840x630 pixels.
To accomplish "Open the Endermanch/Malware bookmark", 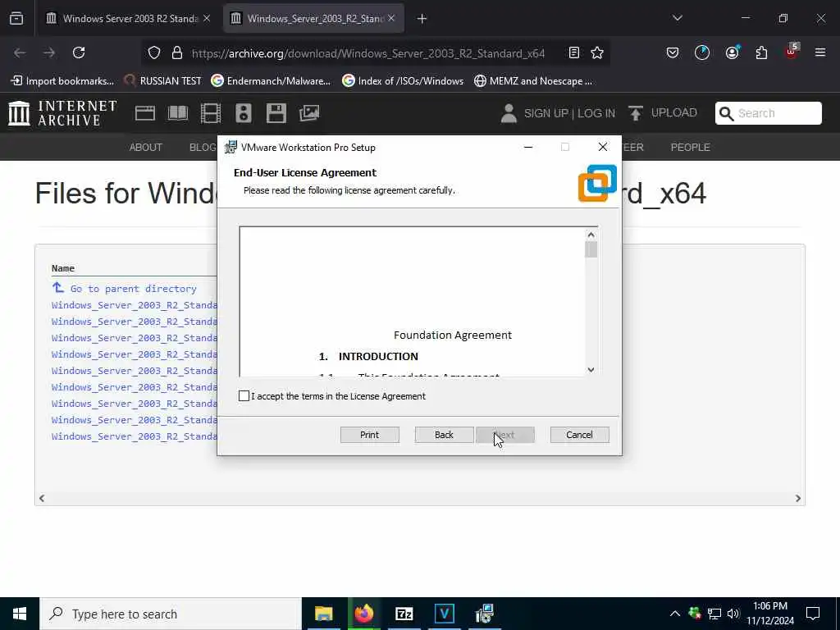I will [271, 81].
